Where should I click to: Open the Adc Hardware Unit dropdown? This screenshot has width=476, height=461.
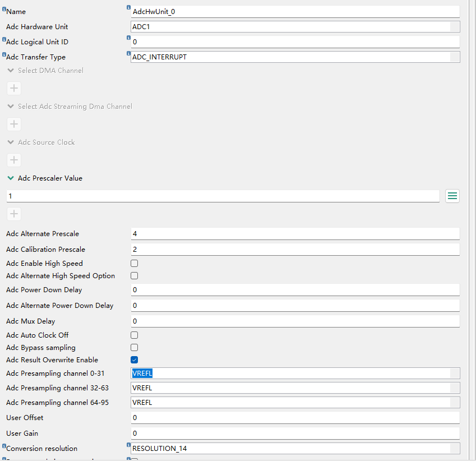tap(295, 27)
